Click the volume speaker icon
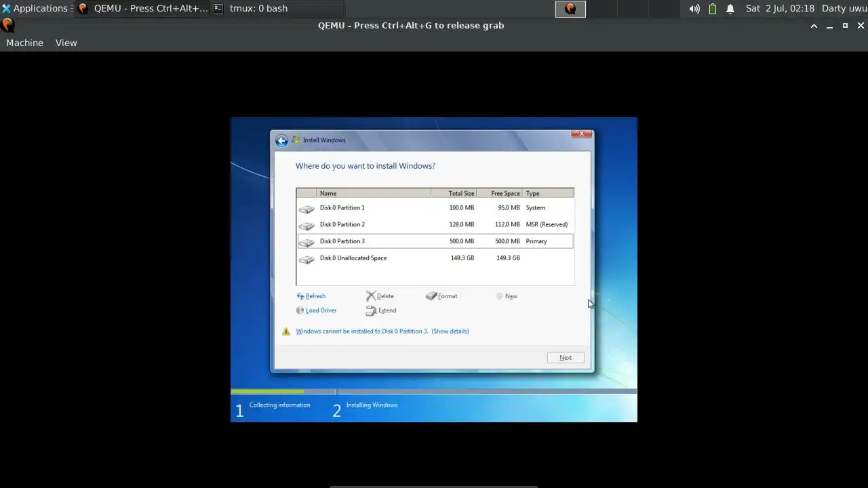 (x=694, y=9)
